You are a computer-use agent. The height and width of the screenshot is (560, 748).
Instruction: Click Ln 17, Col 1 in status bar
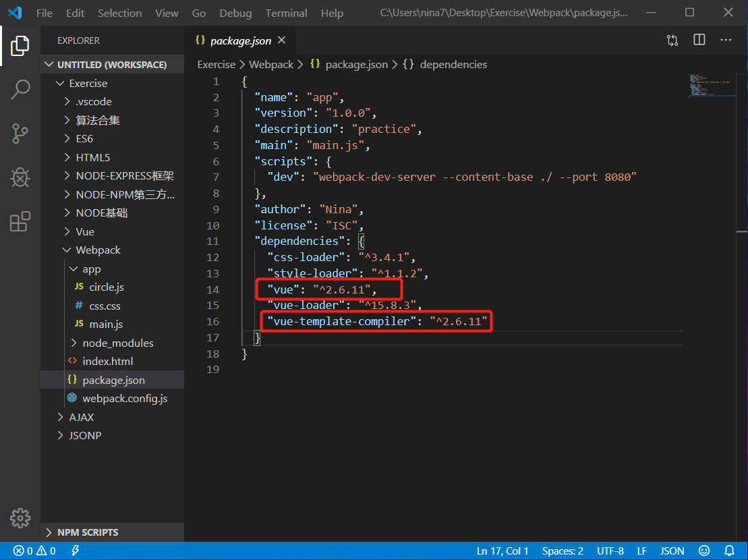pos(502,551)
